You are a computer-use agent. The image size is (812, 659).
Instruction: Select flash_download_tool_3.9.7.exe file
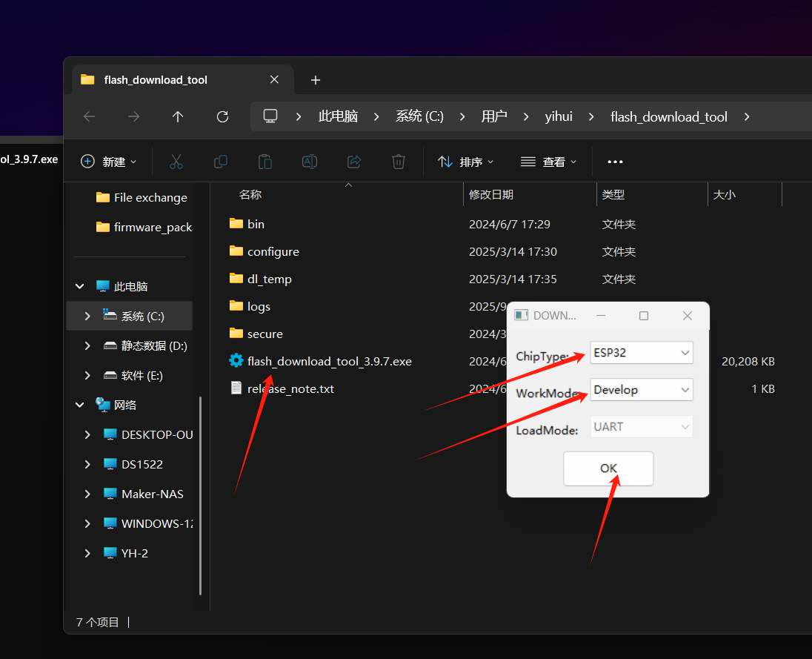(329, 362)
